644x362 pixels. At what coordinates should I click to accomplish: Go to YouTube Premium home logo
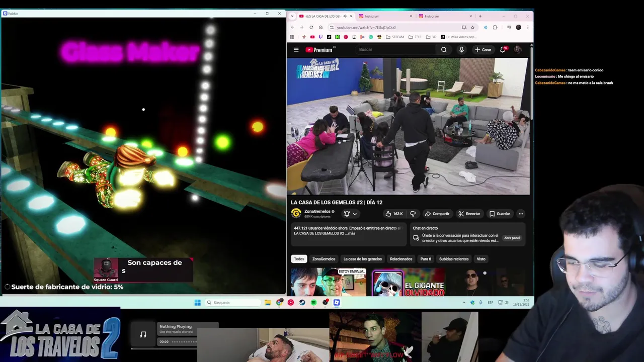tap(319, 50)
